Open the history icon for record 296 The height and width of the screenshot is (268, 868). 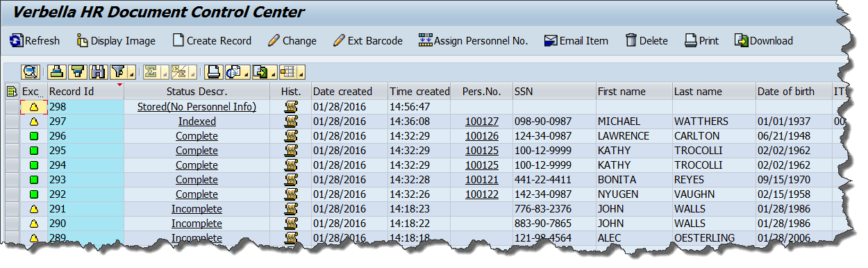pyautogui.click(x=291, y=136)
